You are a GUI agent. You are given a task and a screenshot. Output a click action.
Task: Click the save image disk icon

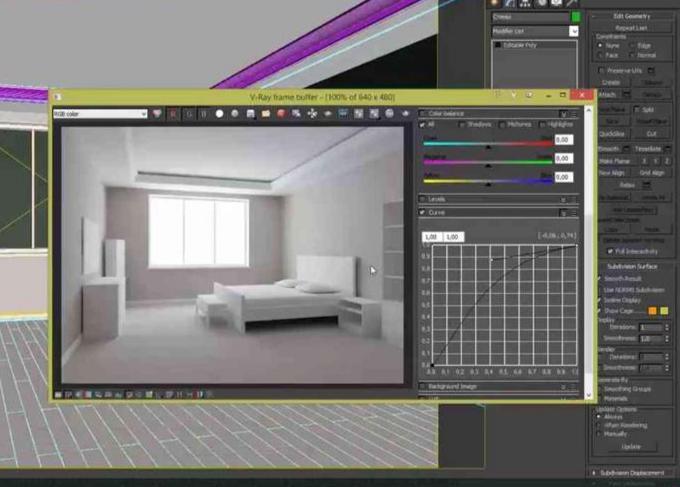251,114
